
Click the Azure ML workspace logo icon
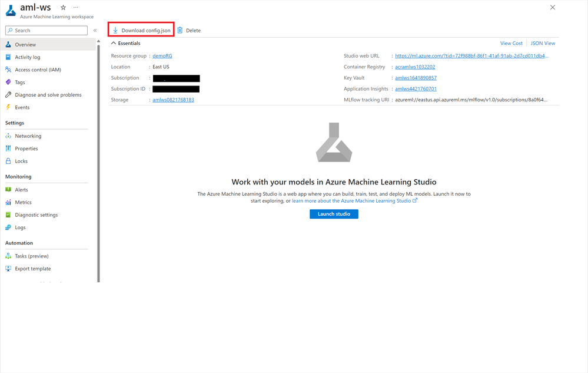[11, 11]
